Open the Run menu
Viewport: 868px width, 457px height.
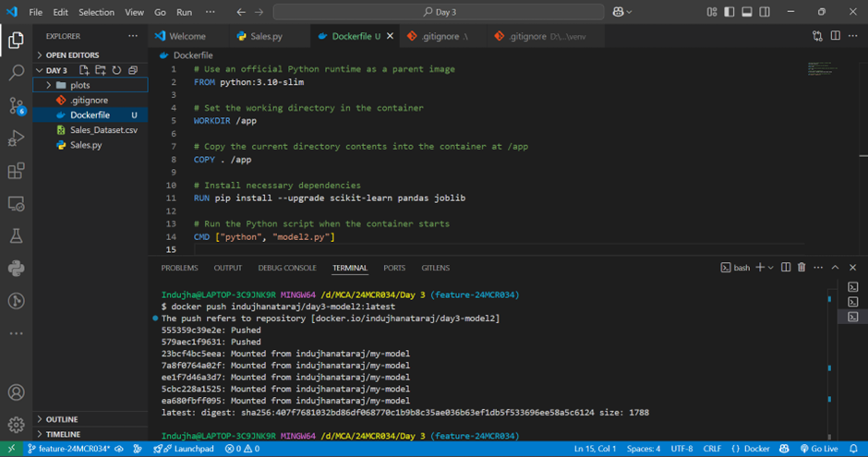(x=185, y=12)
